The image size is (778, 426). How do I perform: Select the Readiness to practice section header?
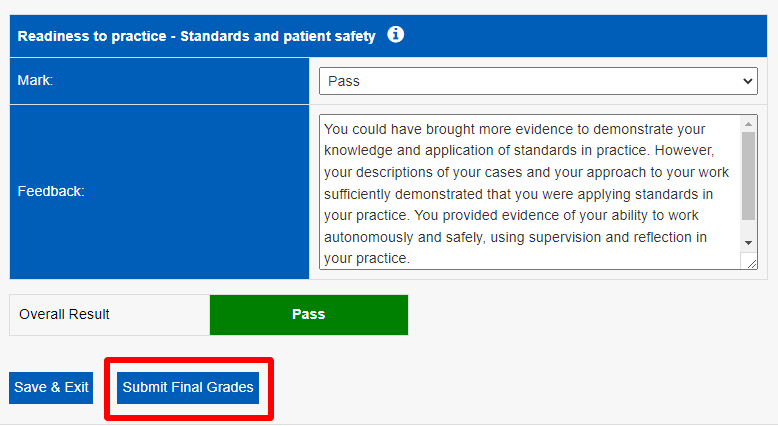(x=389, y=36)
